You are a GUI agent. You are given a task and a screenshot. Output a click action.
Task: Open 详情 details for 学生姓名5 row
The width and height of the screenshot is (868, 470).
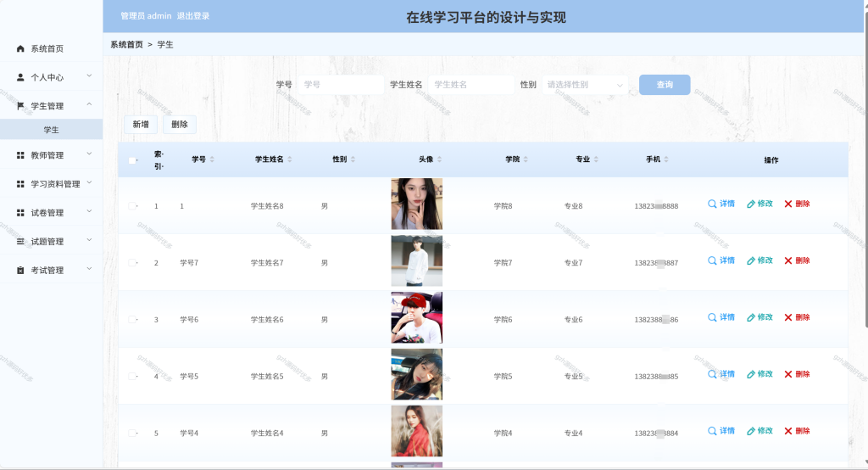click(721, 374)
